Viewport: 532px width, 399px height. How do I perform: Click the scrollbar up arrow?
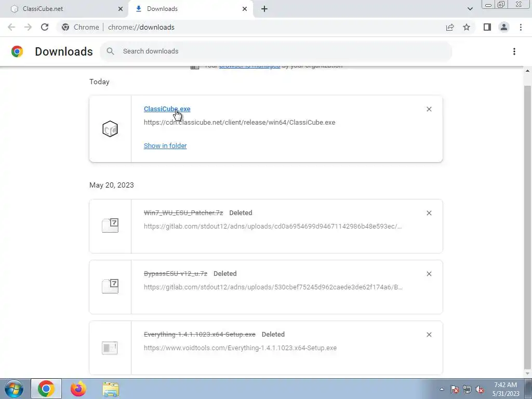coord(527,71)
